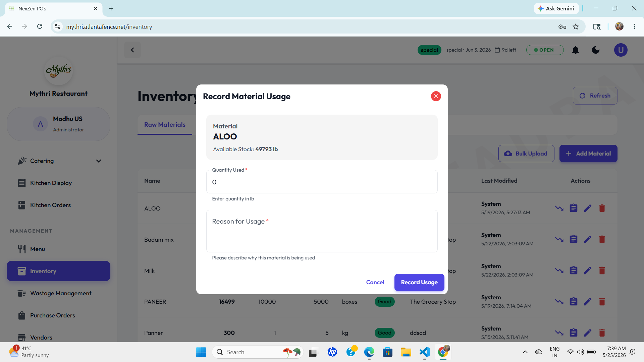The height and width of the screenshot is (362, 644).
Task: Open Microsoft Edge from taskbar
Action: coord(369,352)
